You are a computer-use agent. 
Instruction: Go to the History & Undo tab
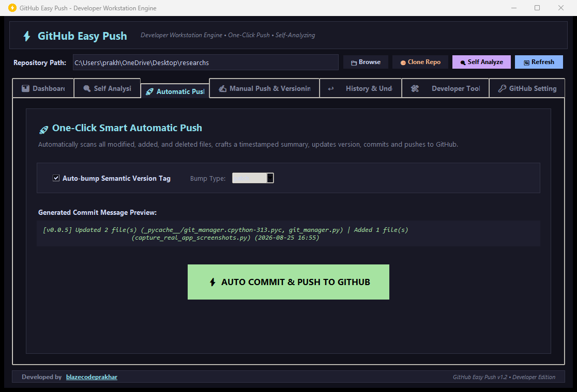point(360,88)
